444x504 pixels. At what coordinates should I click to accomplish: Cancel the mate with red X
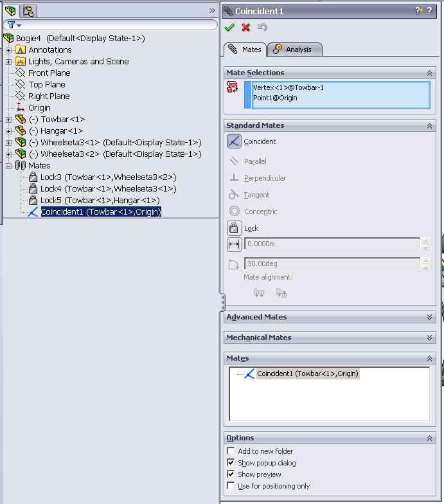(245, 27)
